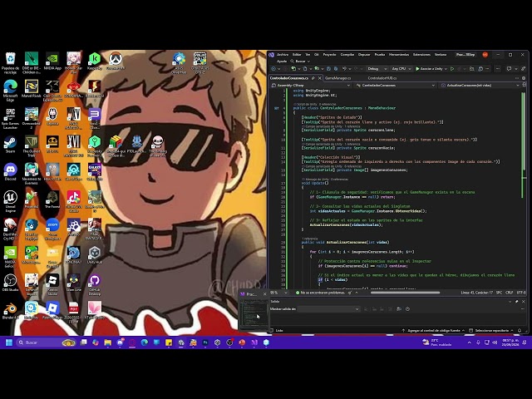Launch Overcooked 2 desktop shortcut

(x=32, y=118)
